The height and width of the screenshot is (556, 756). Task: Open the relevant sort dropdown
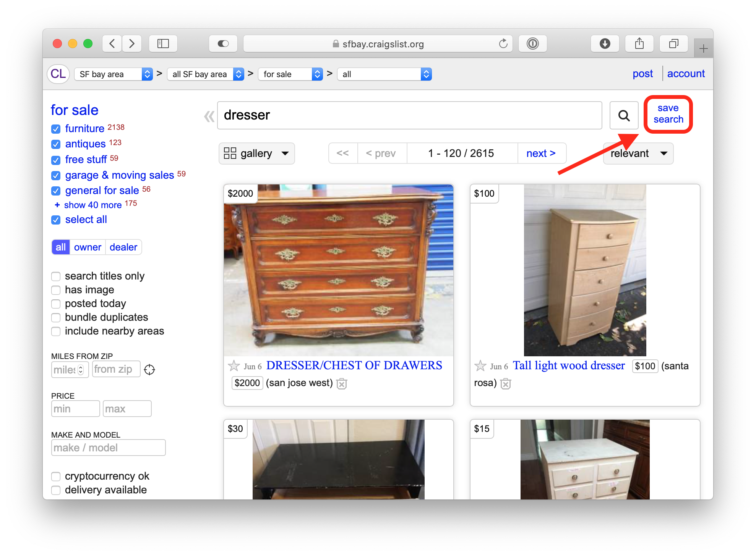pos(638,154)
